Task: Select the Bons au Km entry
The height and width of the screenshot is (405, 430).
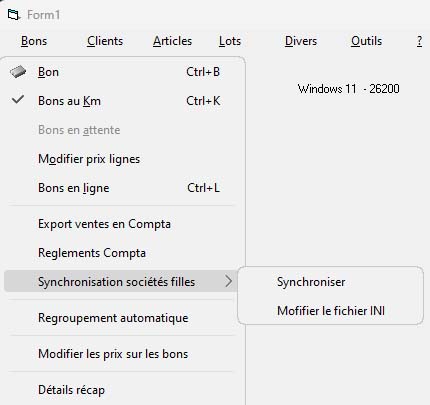Action: [120, 101]
